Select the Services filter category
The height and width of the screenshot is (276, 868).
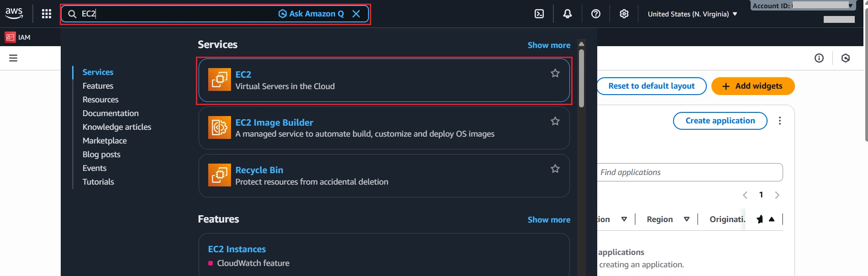pos(98,72)
